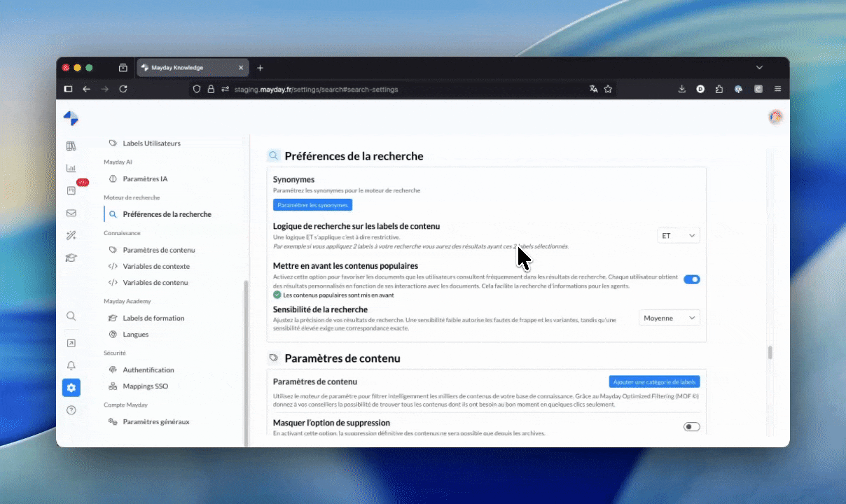846x504 pixels.
Task: Open notifications bell icon
Action: click(x=71, y=365)
